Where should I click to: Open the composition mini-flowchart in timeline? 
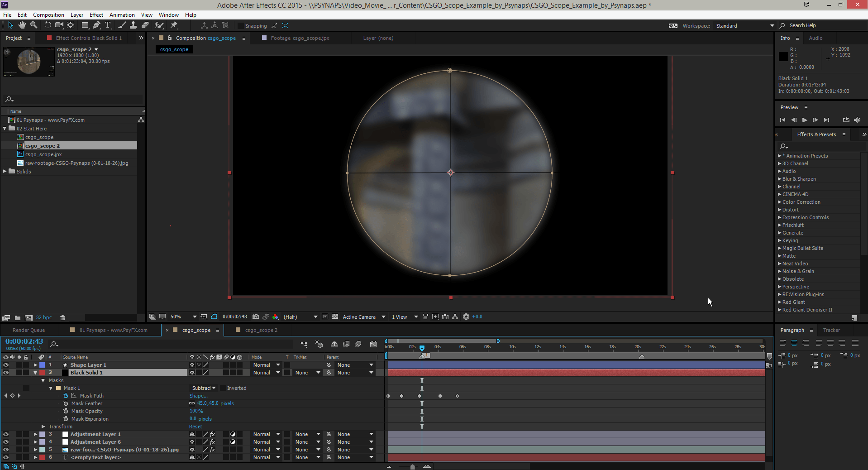[x=304, y=345]
